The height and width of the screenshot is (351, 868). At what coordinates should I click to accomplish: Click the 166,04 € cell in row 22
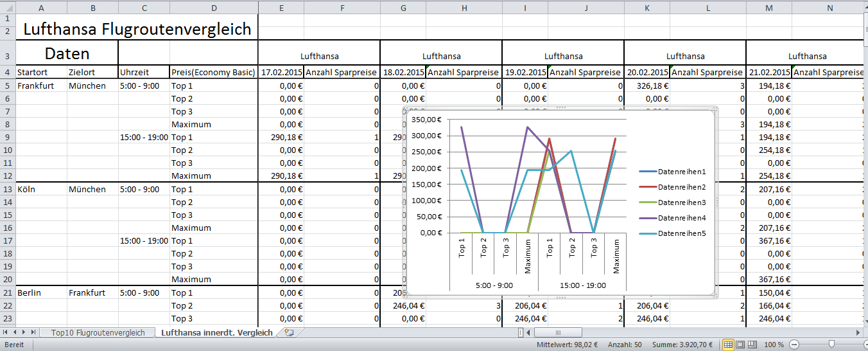pyautogui.click(x=769, y=305)
